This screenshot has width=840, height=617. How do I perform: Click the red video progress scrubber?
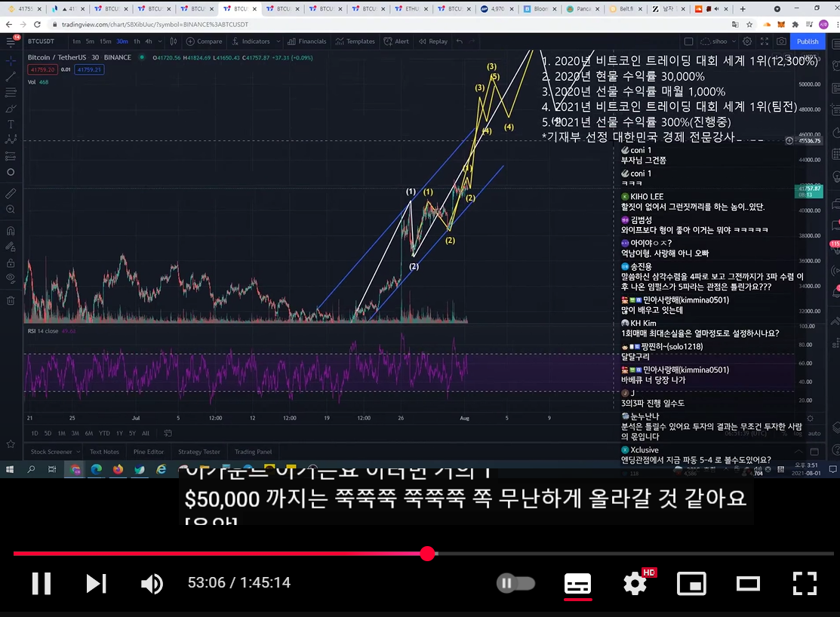click(427, 554)
